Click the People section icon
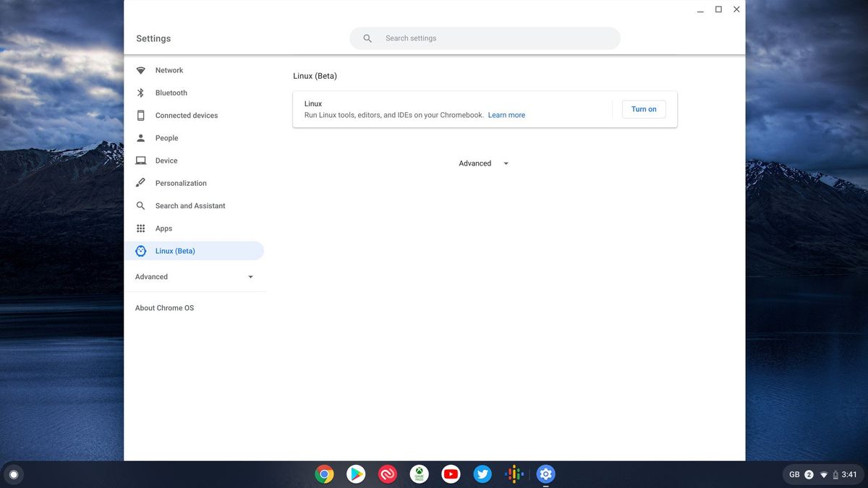The image size is (868, 488). pos(140,137)
